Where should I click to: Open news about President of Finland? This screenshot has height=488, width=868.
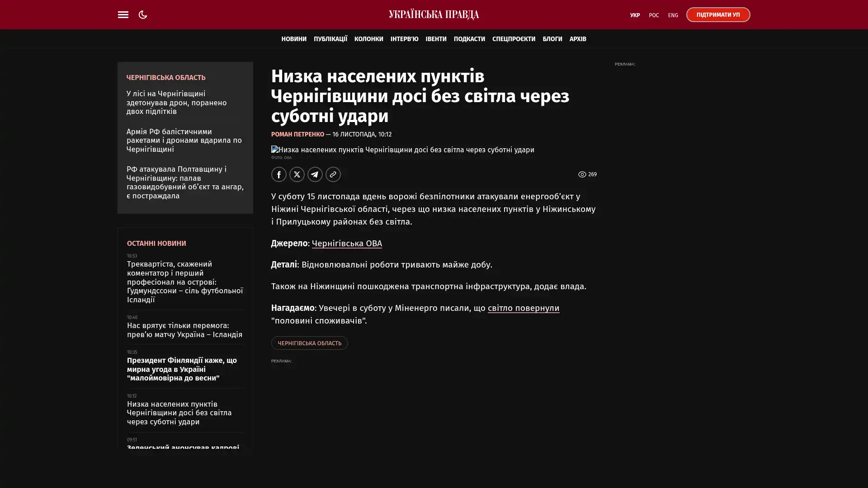[182, 369]
